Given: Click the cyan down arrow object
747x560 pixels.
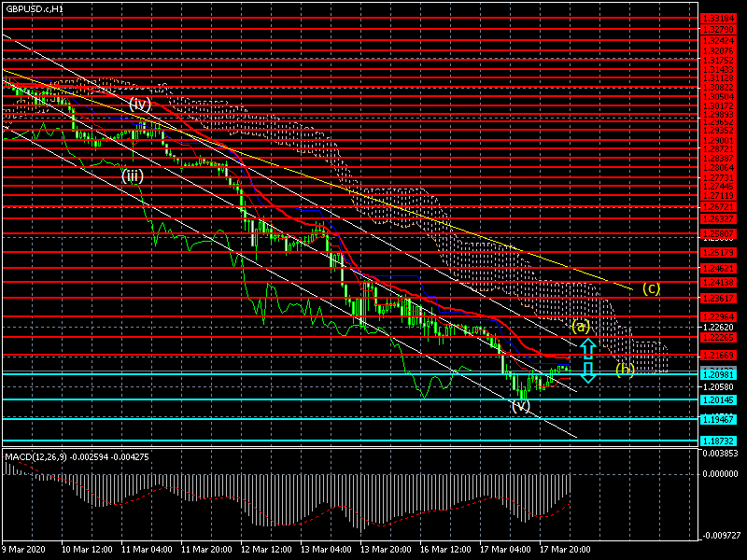Looking at the screenshot, I should (x=588, y=372).
